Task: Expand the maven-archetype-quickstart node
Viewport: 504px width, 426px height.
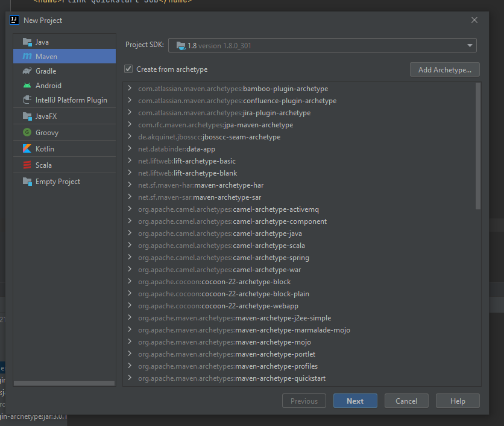Action: click(x=130, y=377)
